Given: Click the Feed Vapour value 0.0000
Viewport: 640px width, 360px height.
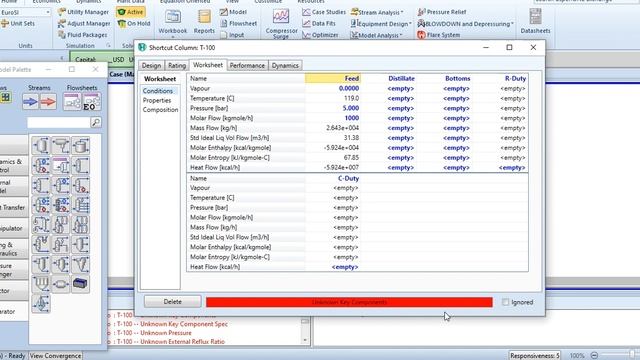Looking at the screenshot, I should tap(333, 88).
